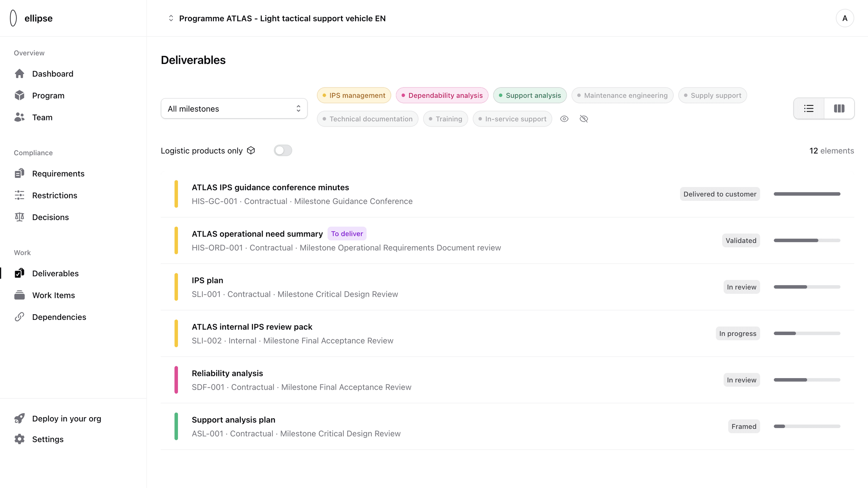Open Work Items in the sidebar

(x=54, y=295)
